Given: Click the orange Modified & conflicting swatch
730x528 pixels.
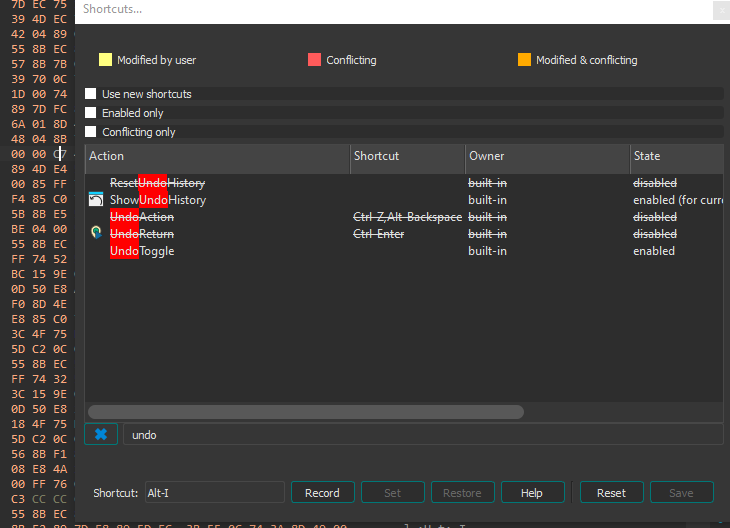Looking at the screenshot, I should click(x=524, y=60).
